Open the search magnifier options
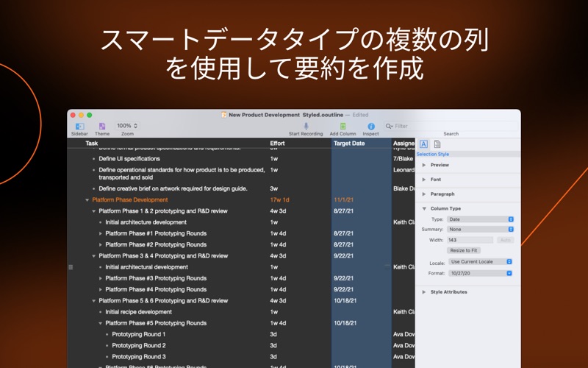Image resolution: width=588 pixels, height=368 pixels. (x=390, y=126)
